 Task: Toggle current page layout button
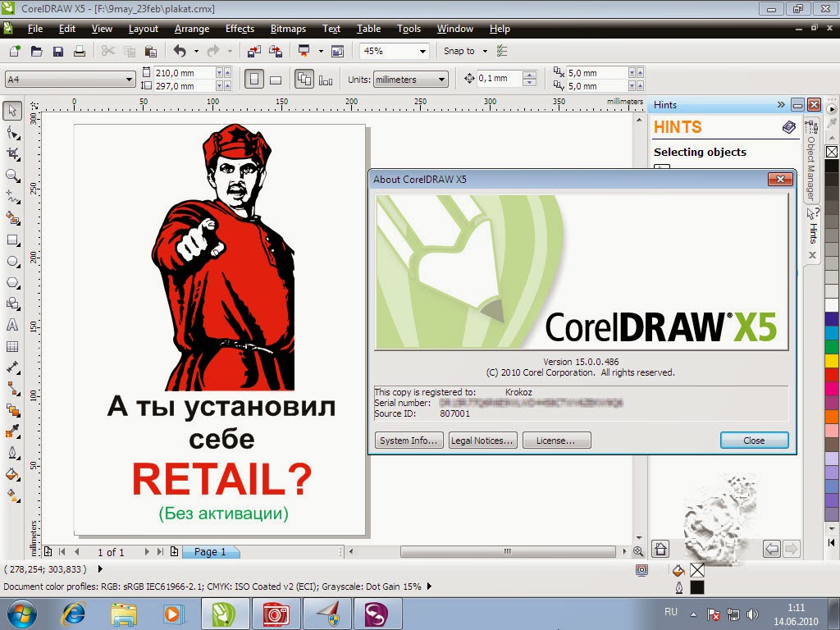tap(326, 80)
